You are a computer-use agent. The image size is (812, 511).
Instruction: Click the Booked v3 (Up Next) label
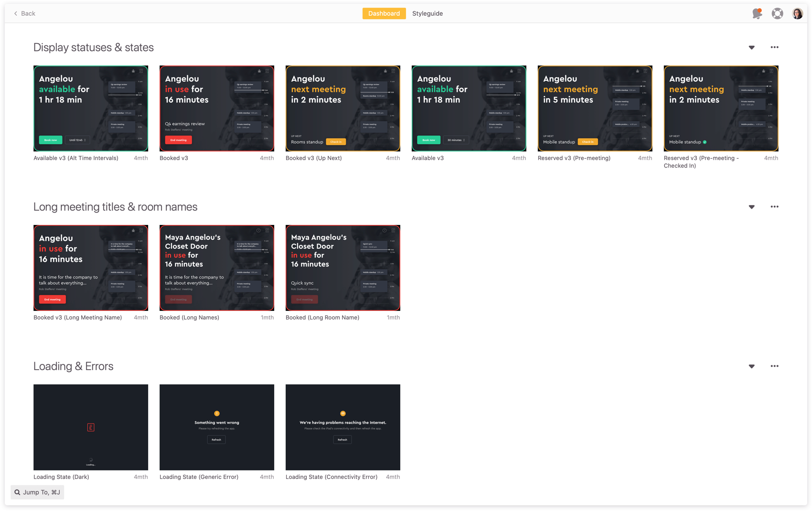pyautogui.click(x=314, y=158)
